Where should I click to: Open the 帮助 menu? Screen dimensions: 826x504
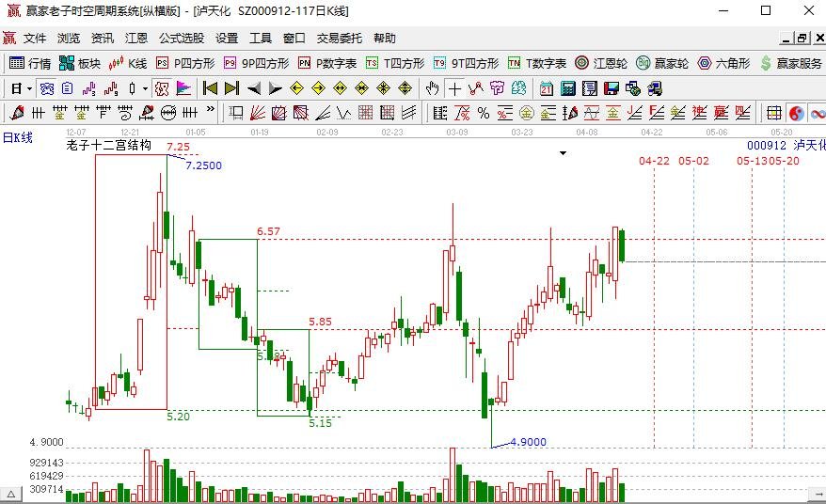(385, 39)
